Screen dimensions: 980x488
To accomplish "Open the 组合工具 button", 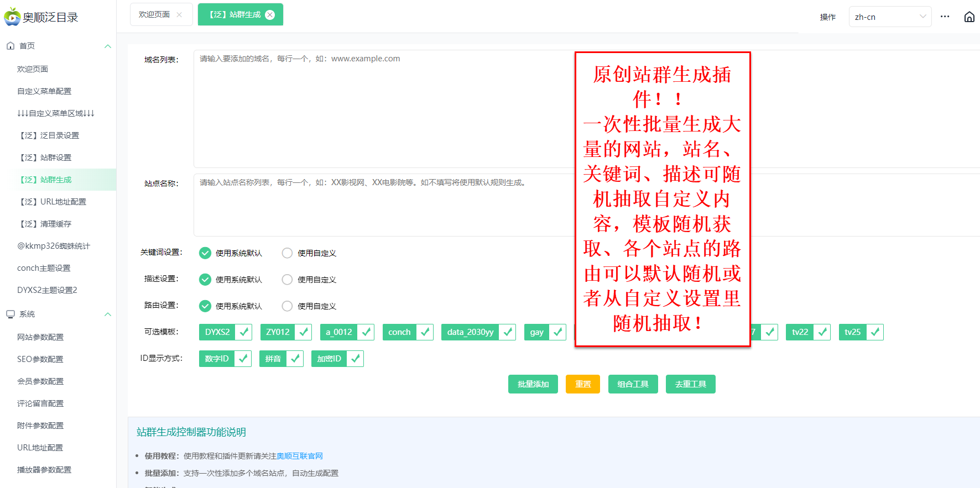I will click(633, 384).
